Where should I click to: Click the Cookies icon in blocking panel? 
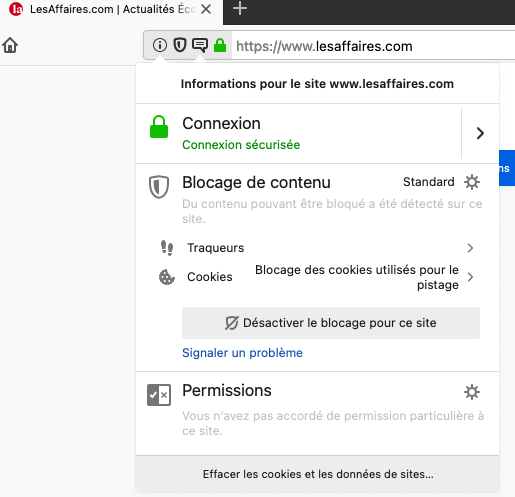click(166, 277)
